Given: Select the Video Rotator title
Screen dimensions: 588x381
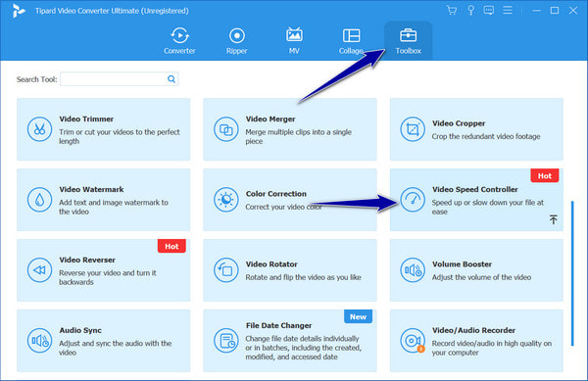Looking at the screenshot, I should pos(271,264).
